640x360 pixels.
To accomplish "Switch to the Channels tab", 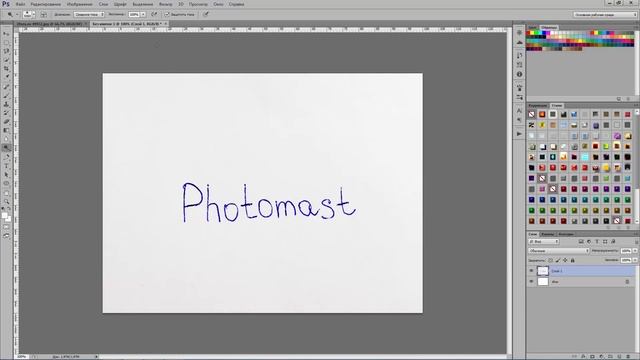I will point(547,234).
